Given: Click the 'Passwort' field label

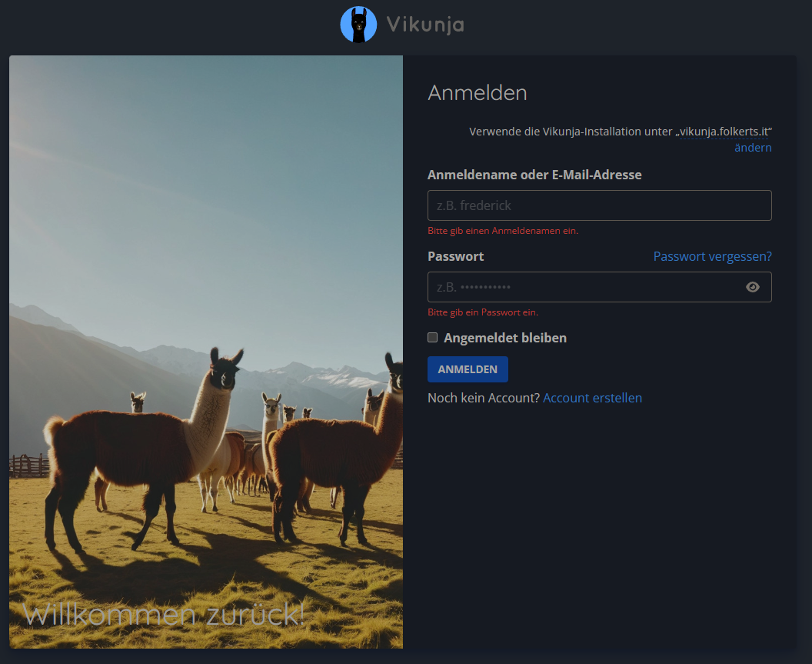Looking at the screenshot, I should tap(456, 256).
